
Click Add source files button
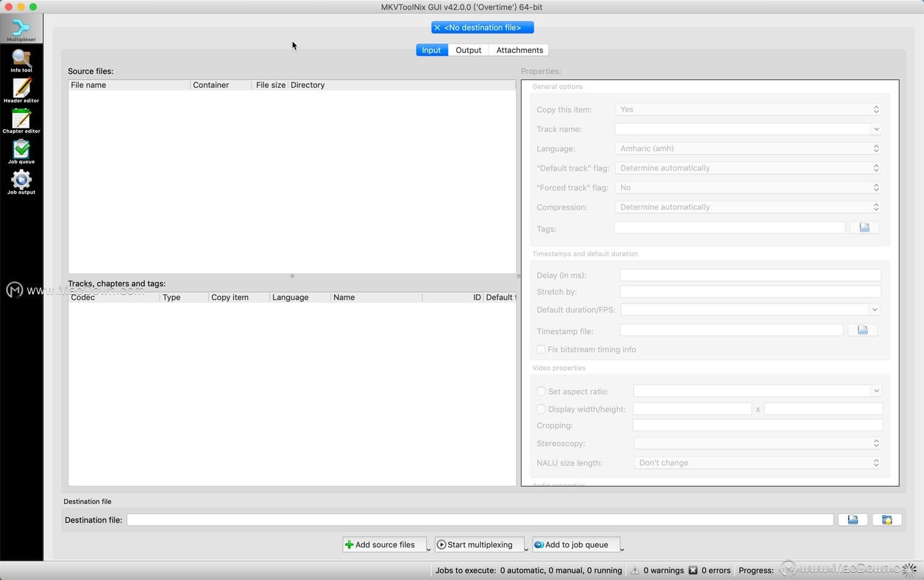tap(384, 545)
